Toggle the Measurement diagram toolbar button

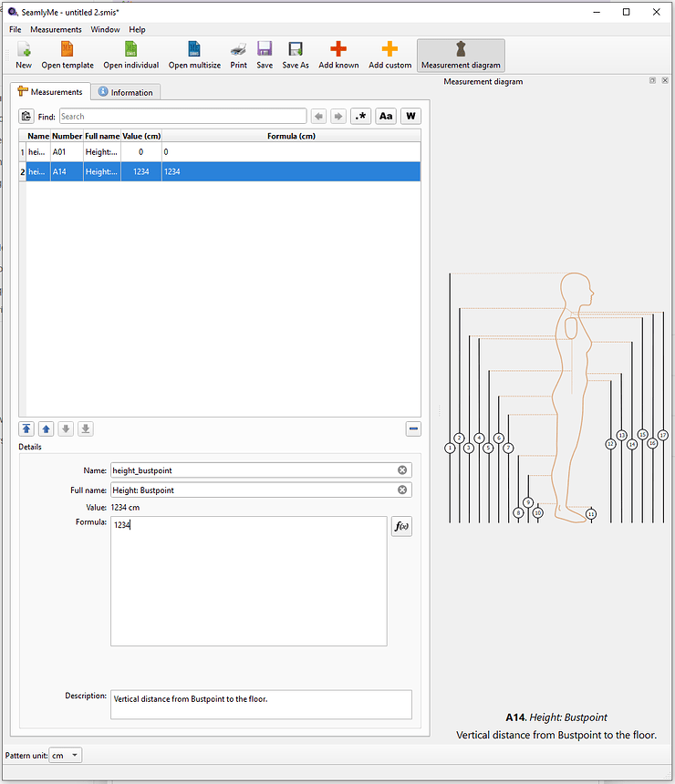click(x=461, y=55)
